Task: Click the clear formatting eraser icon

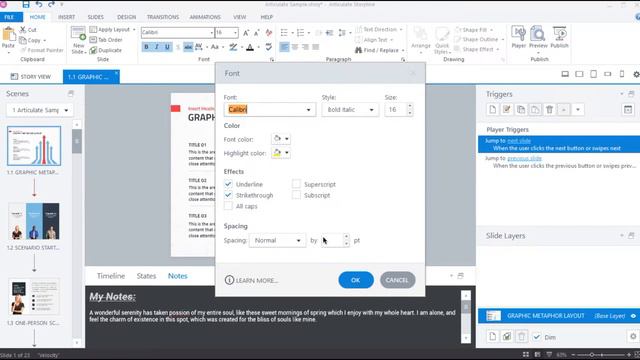Action: [x=269, y=33]
